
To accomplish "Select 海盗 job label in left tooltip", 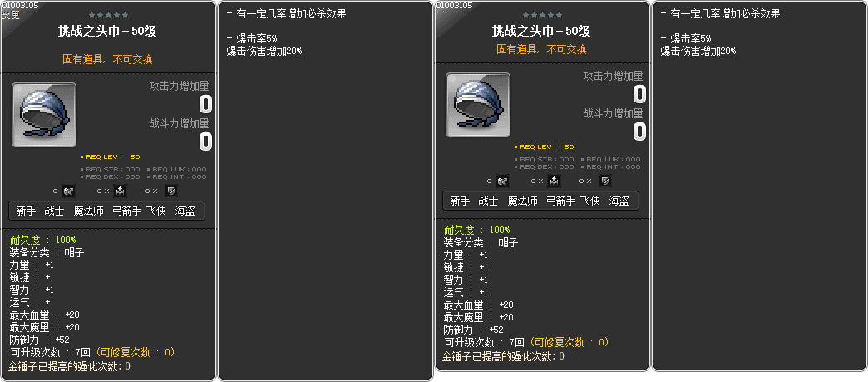I will click(x=185, y=211).
